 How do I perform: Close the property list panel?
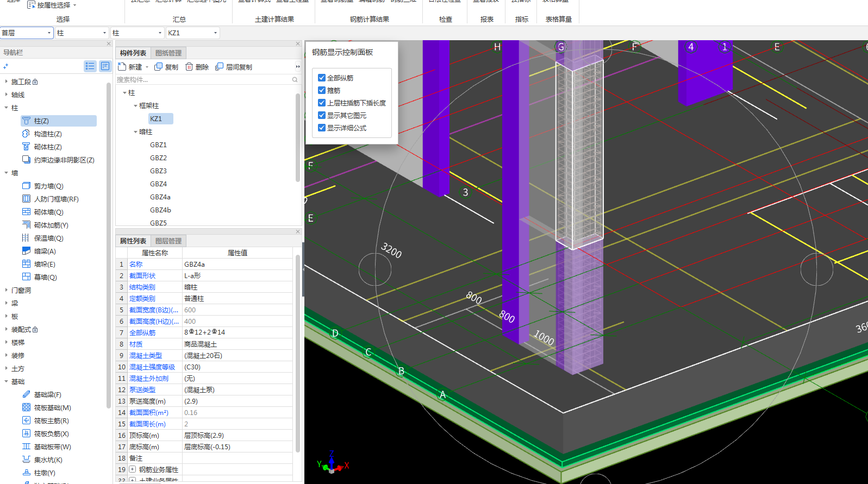point(298,231)
